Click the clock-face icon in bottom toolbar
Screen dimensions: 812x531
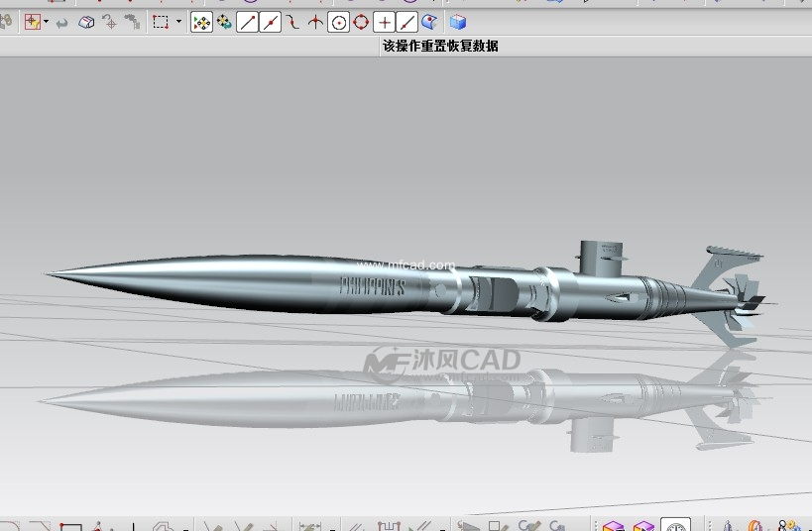[676, 526]
